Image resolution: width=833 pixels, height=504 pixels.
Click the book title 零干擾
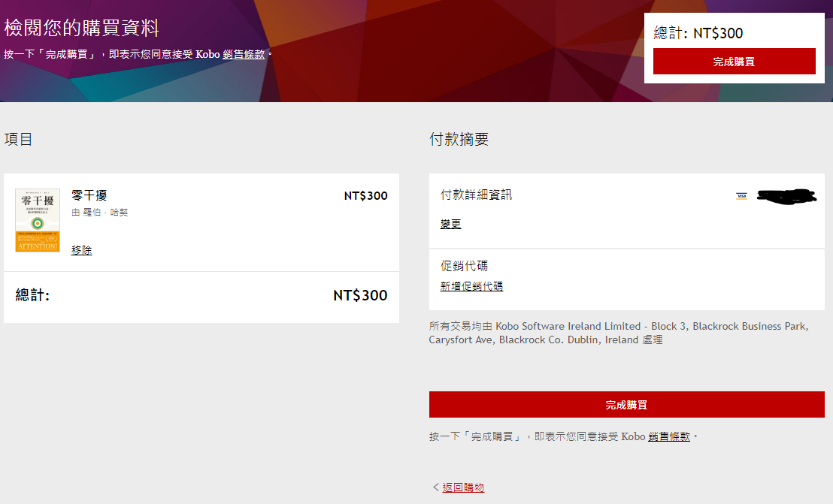pyautogui.click(x=89, y=195)
